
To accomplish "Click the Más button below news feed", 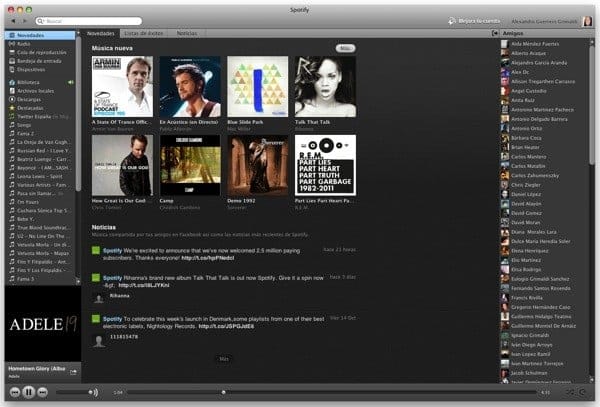I will (x=224, y=359).
